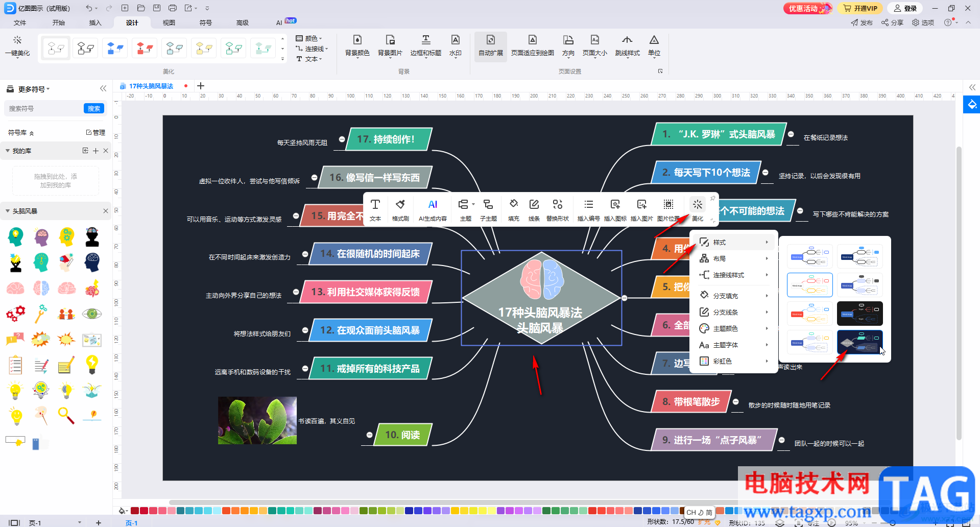
Task: Select the black theme style thumbnail
Action: point(860,314)
